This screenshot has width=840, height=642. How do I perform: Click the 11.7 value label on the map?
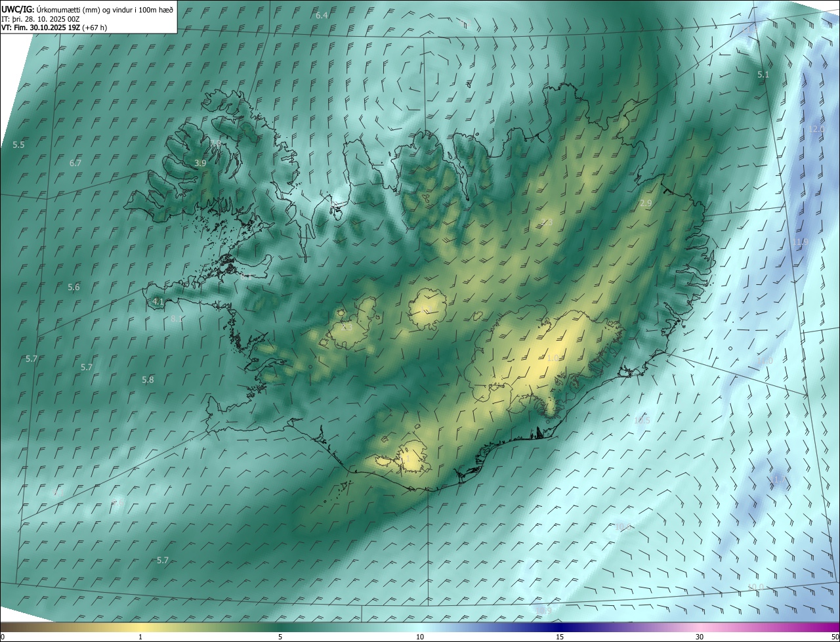pyautogui.click(x=778, y=480)
